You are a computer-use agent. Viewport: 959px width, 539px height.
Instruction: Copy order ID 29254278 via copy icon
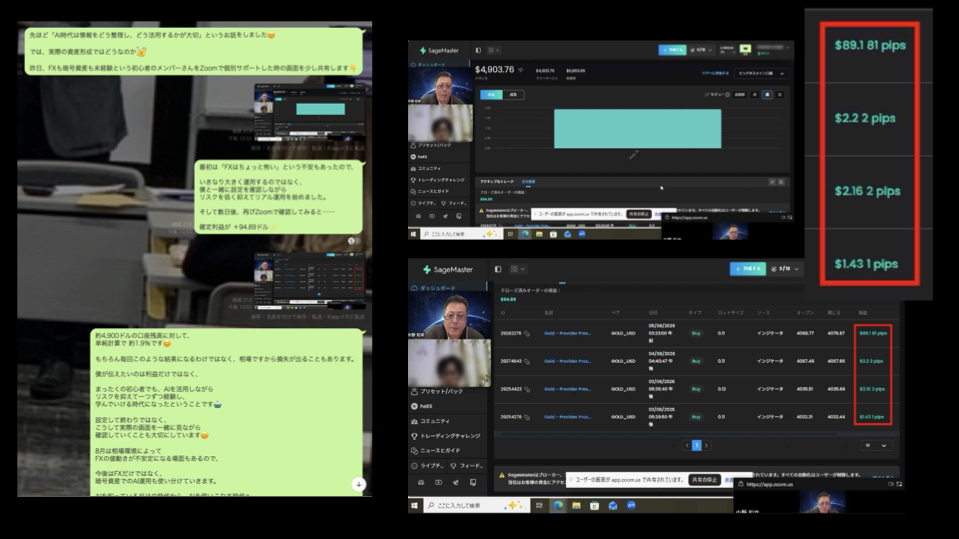[527, 417]
